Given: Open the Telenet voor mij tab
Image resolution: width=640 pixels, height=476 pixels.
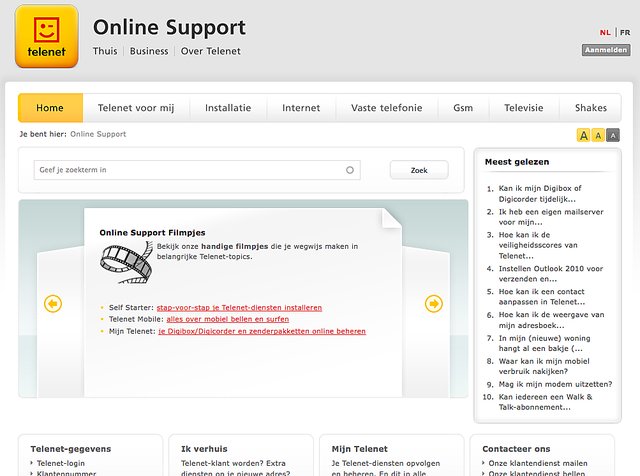Looking at the screenshot, I should pos(136,108).
